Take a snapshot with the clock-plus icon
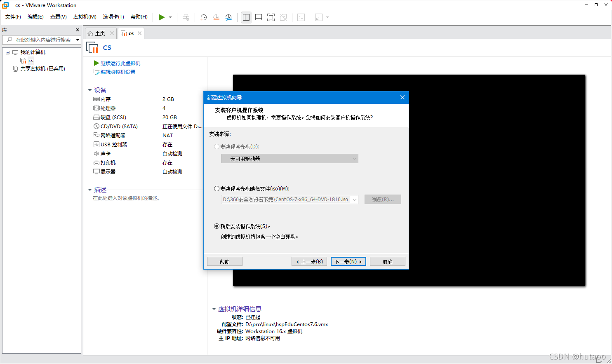This screenshot has height=364, width=612. pyautogui.click(x=203, y=17)
